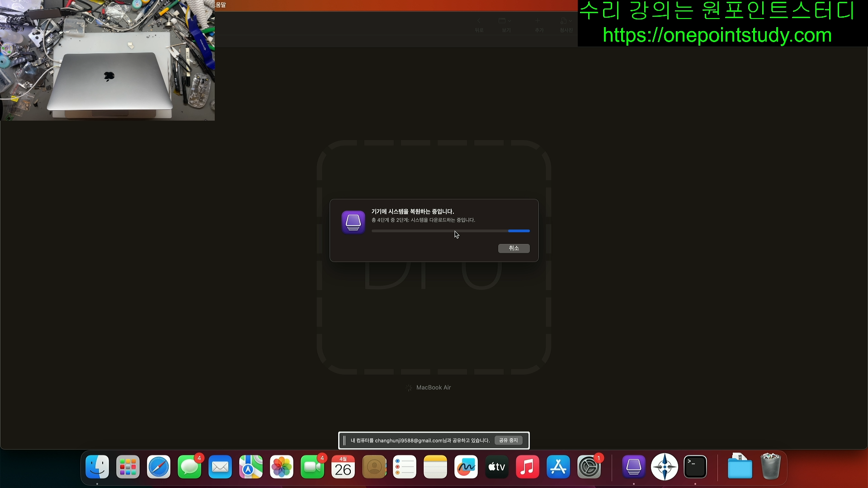Open Photos app in the Dock

point(282,467)
